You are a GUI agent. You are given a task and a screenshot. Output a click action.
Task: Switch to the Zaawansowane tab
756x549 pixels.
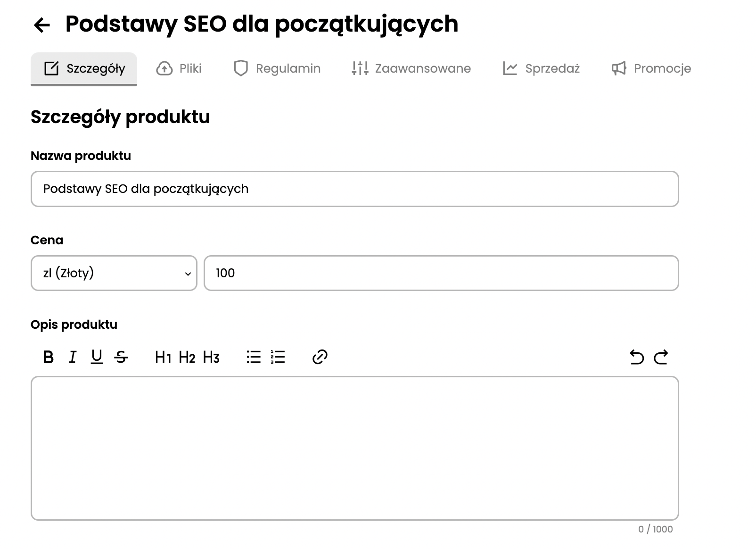(x=411, y=69)
